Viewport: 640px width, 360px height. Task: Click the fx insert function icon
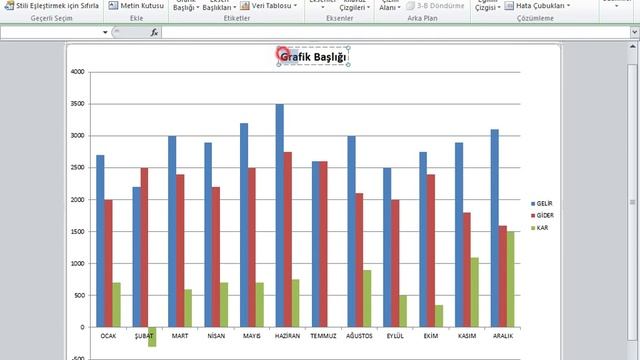coord(154,32)
